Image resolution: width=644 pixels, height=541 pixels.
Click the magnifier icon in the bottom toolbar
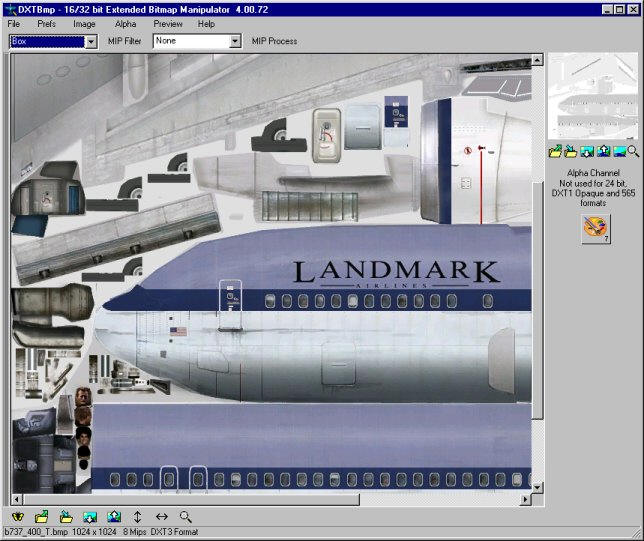[x=186, y=517]
